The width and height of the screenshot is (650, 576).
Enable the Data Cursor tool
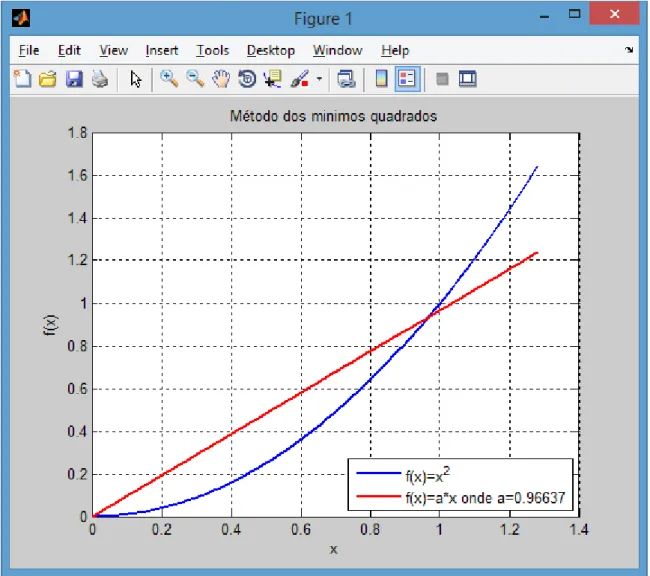point(273,79)
